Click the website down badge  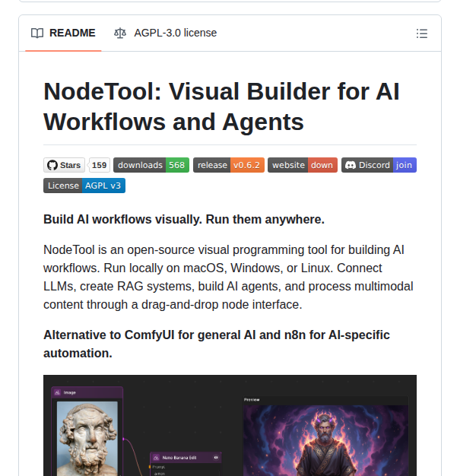[303, 165]
